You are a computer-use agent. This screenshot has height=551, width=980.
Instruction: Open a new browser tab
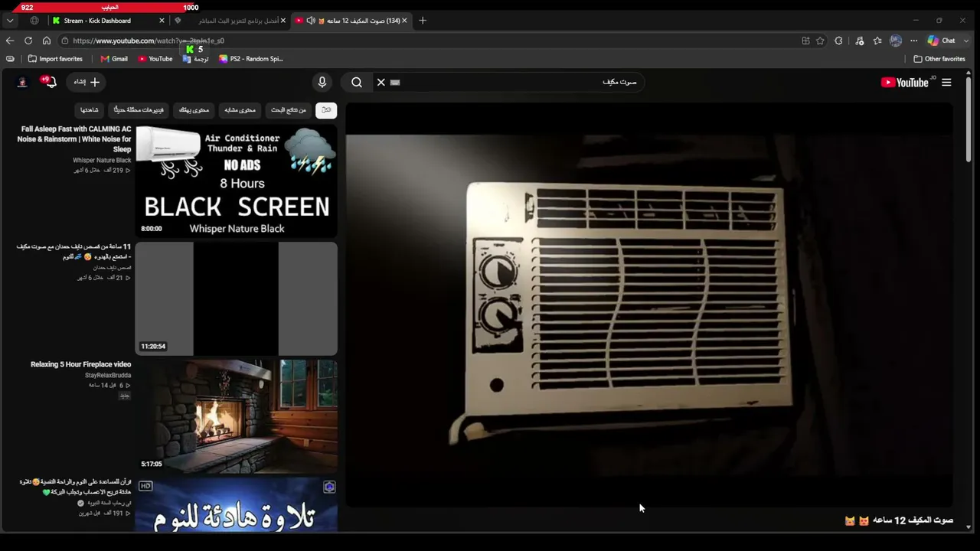[423, 21]
